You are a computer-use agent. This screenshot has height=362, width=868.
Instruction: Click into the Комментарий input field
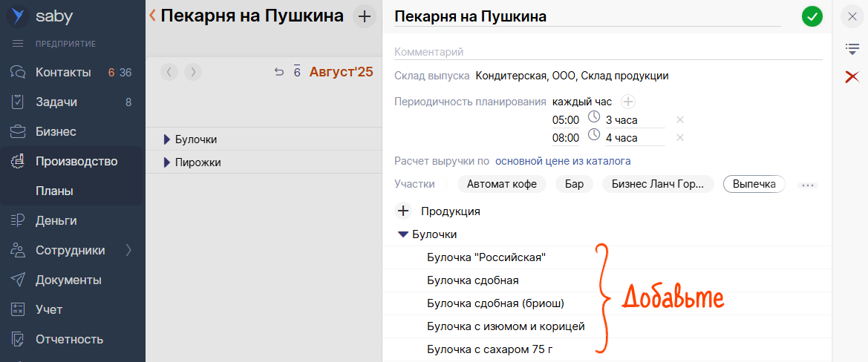tap(607, 52)
